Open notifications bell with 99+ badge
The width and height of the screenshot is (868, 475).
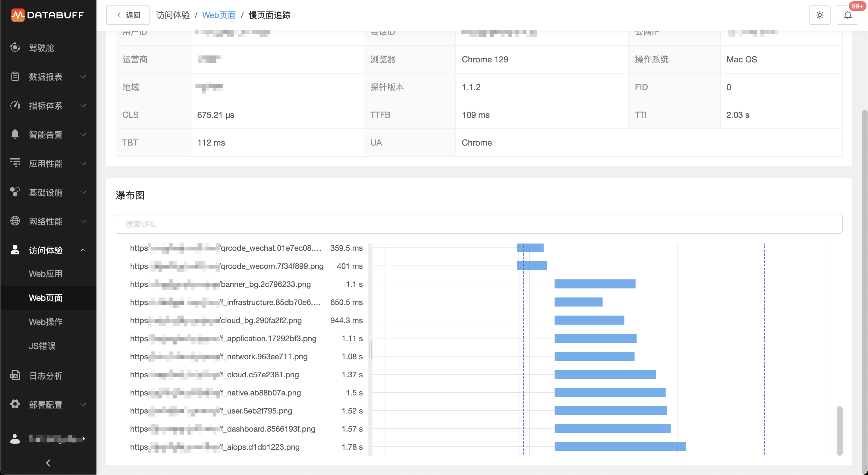pos(848,15)
